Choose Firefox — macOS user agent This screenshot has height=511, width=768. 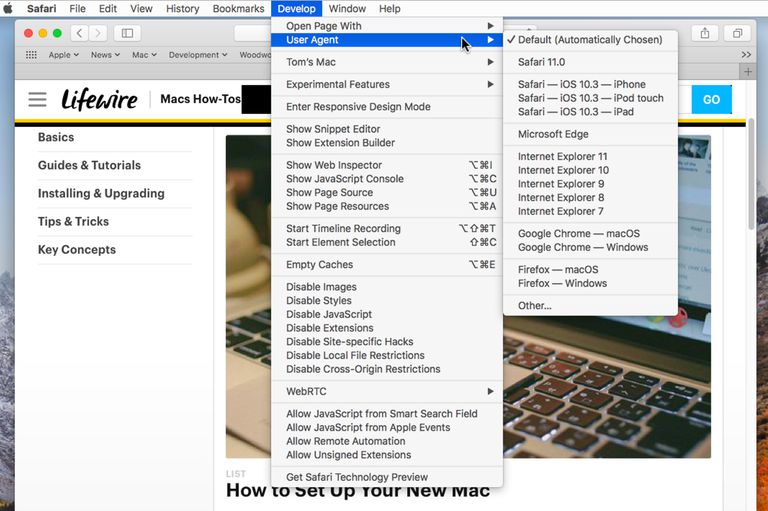(590, 269)
